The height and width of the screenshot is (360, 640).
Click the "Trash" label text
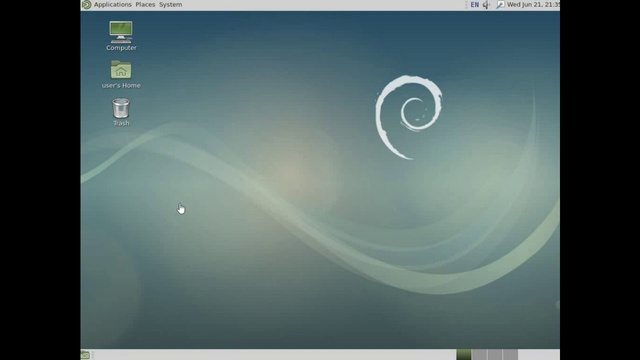point(121,123)
